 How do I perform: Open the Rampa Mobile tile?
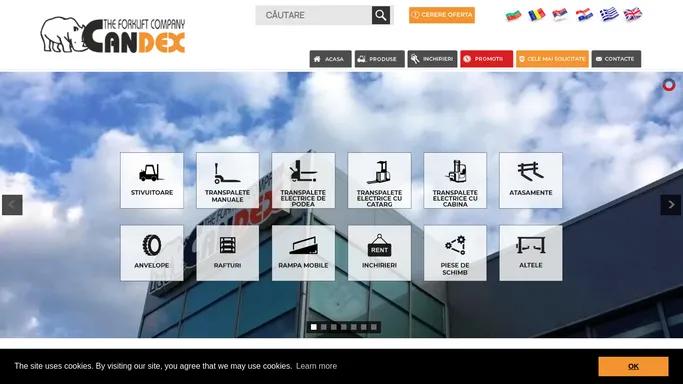303,253
